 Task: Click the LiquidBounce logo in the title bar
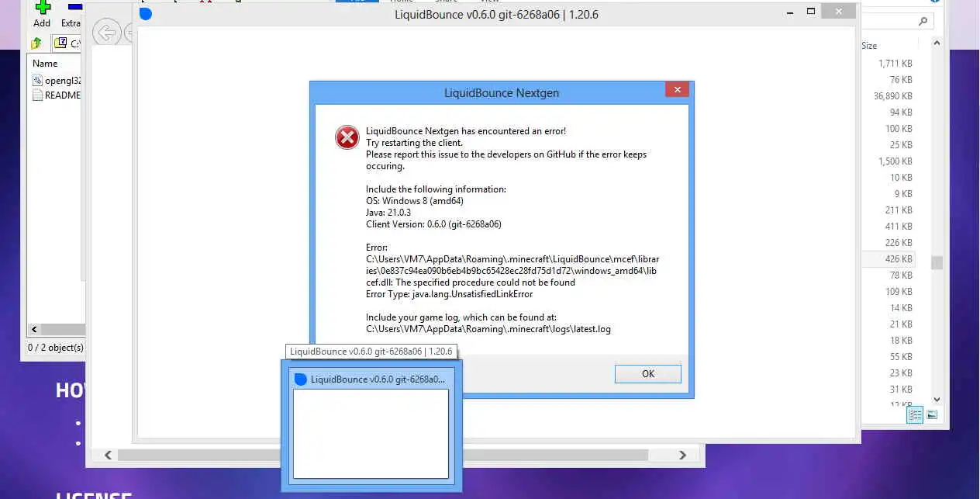click(146, 14)
